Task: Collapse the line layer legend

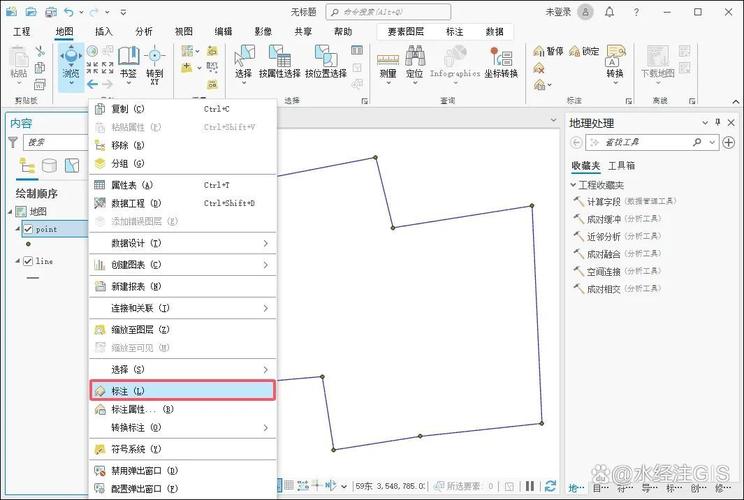Action: [18, 261]
